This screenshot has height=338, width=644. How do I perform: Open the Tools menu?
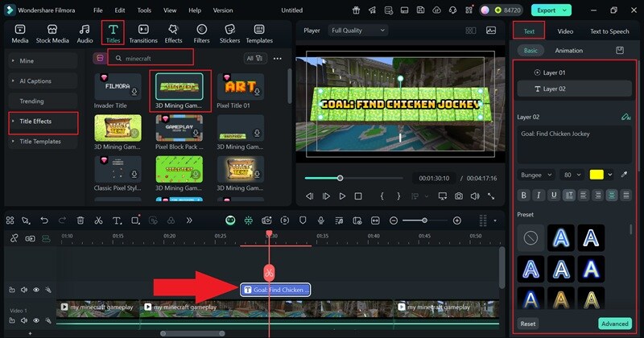tap(144, 10)
